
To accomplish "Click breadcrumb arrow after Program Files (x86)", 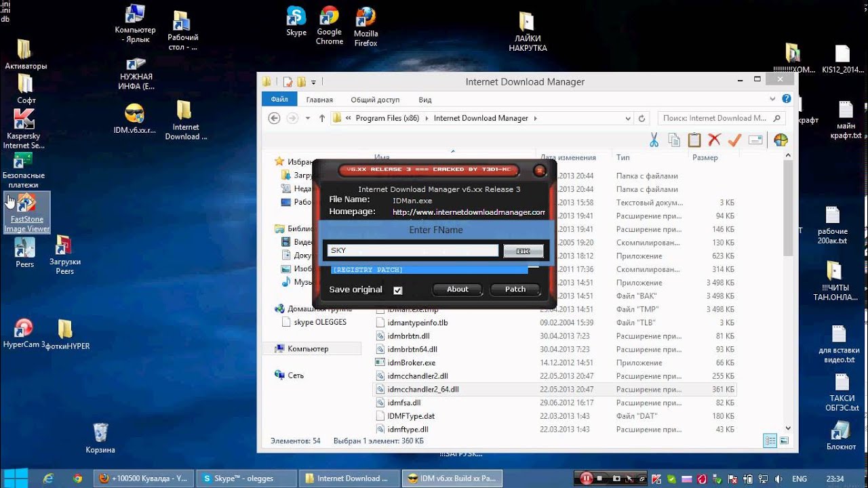I will [427, 118].
